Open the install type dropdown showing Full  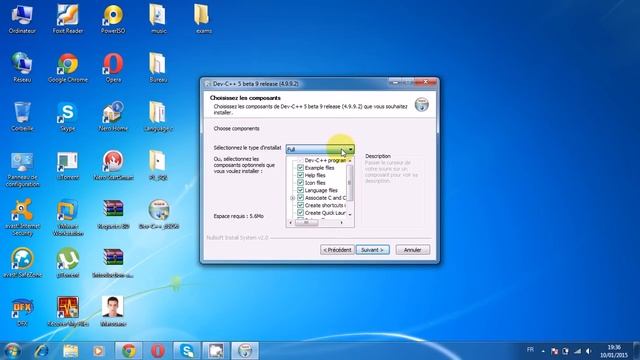(320, 149)
